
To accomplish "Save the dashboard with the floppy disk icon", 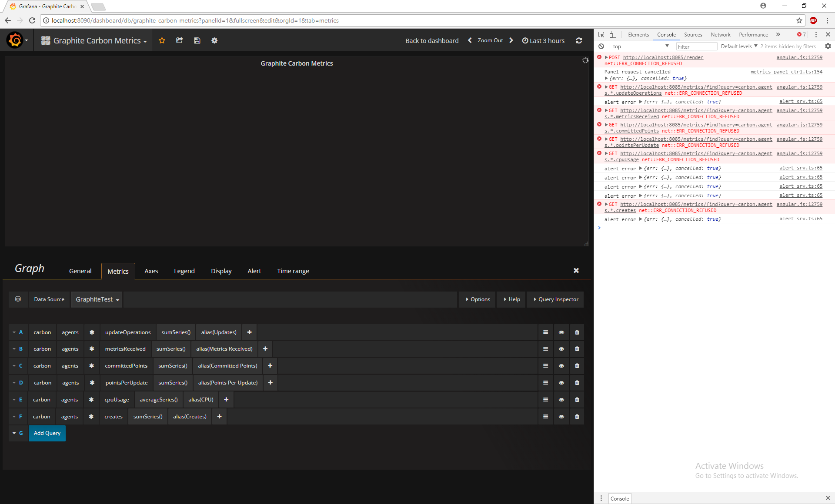I will 197,40.
